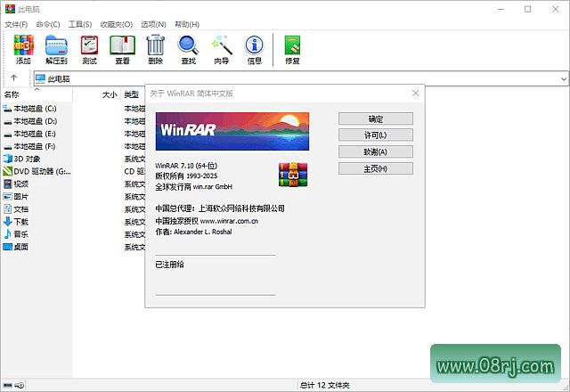Go up one level with arrow icon

click(x=14, y=78)
